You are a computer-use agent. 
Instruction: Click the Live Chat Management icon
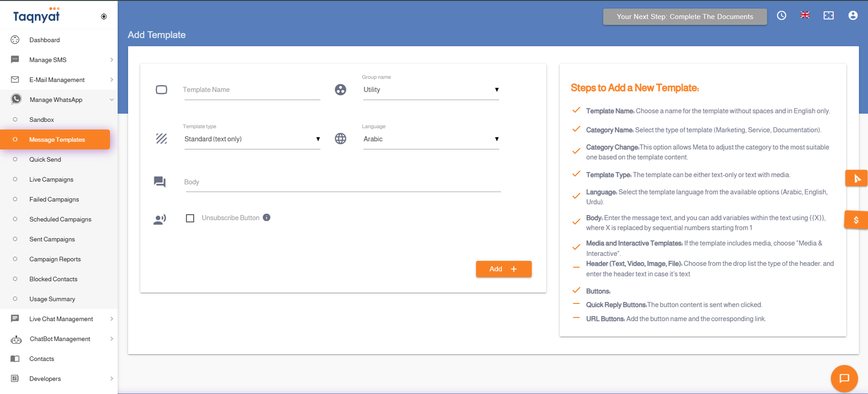[x=15, y=318]
